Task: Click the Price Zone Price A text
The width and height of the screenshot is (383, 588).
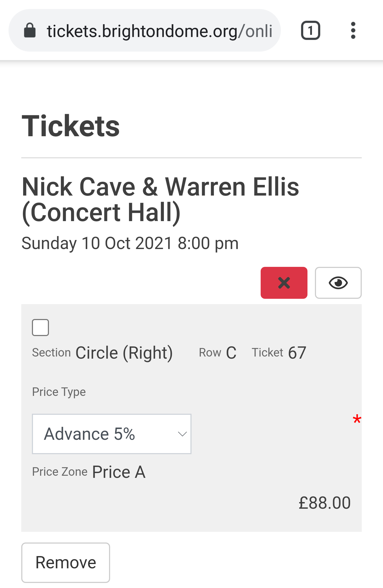Action: click(89, 472)
